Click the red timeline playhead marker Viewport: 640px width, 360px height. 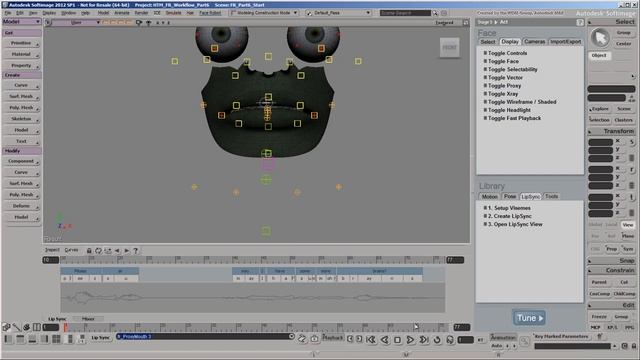pyautogui.click(x=66, y=327)
